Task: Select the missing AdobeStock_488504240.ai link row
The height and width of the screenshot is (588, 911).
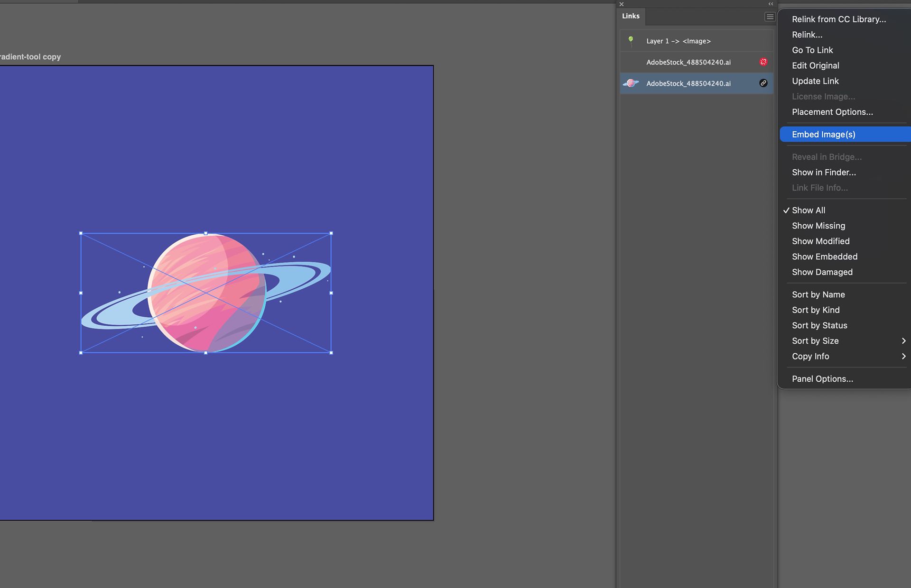Action: click(x=697, y=62)
